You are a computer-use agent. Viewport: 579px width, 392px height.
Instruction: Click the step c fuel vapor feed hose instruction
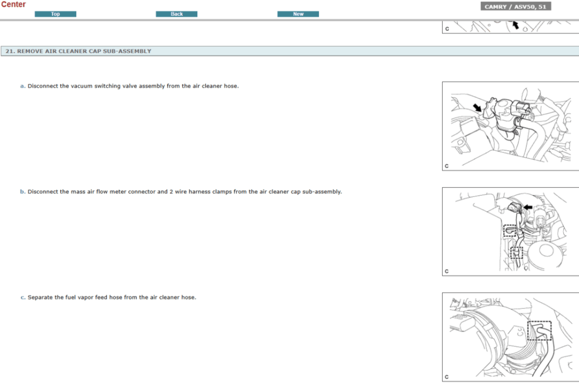coord(111,298)
